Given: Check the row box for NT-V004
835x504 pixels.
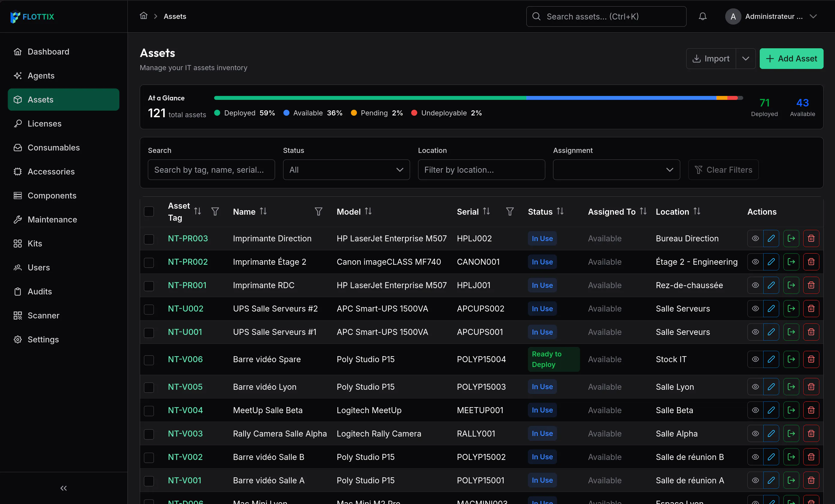Looking at the screenshot, I should coord(149,410).
